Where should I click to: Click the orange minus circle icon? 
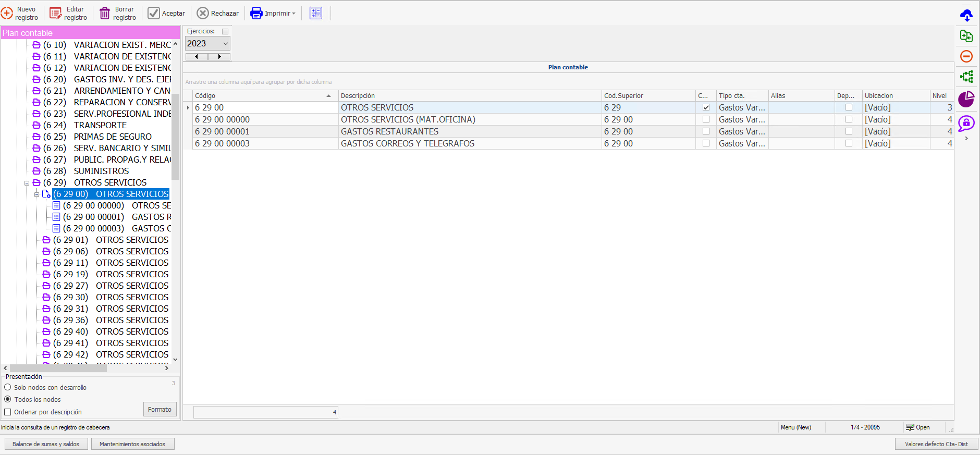tap(966, 56)
